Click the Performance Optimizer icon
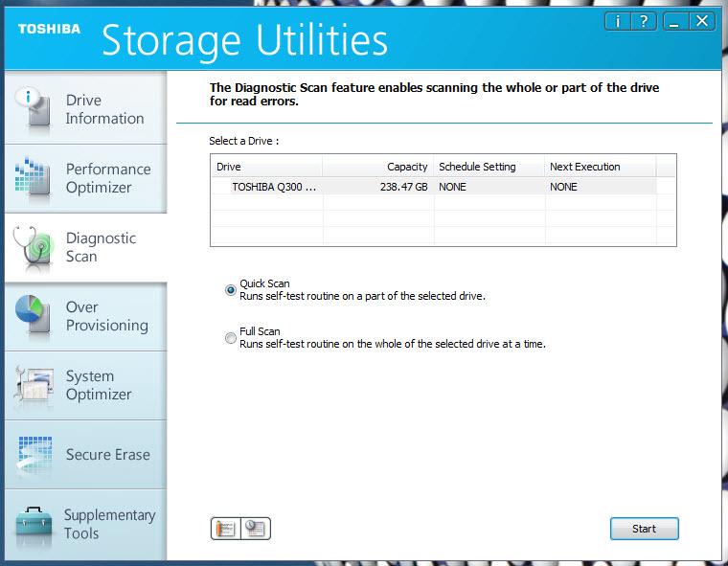728x566 pixels. tap(33, 176)
